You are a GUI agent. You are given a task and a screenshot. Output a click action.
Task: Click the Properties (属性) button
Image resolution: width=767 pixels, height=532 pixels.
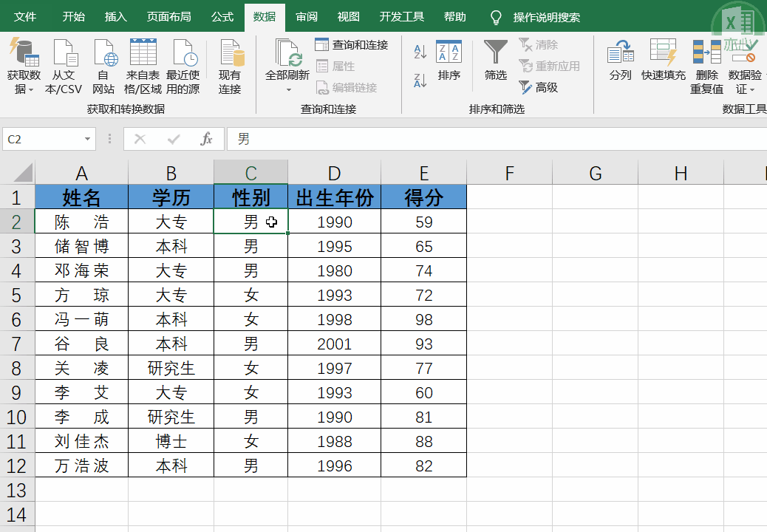click(335, 66)
